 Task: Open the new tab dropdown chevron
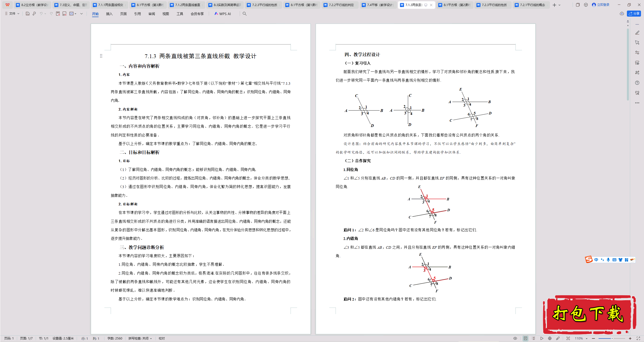[x=559, y=5]
